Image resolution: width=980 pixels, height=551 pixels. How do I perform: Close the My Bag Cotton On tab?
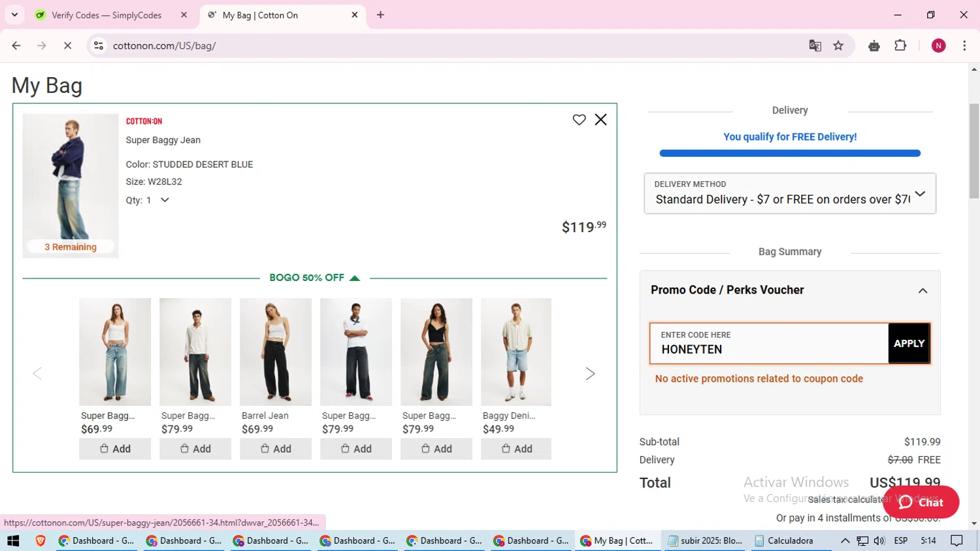coord(355,14)
